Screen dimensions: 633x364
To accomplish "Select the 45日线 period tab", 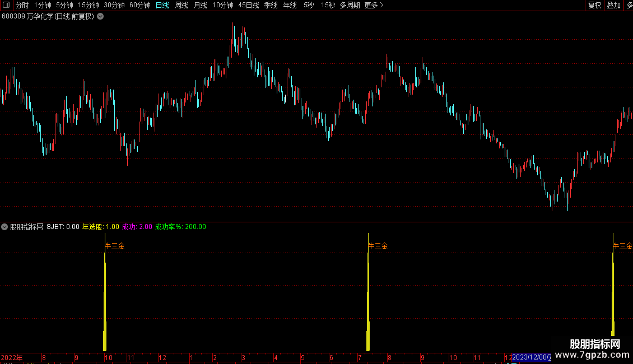I will pos(249,5).
